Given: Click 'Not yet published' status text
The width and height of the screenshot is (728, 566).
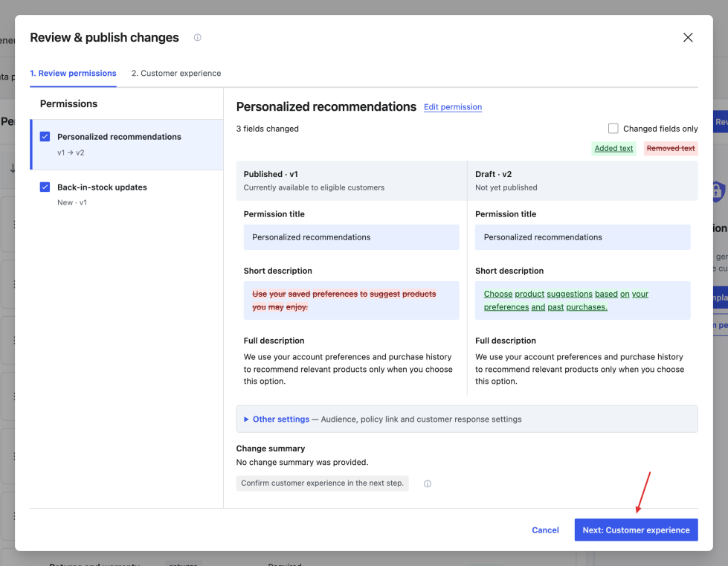Looking at the screenshot, I should [x=506, y=188].
